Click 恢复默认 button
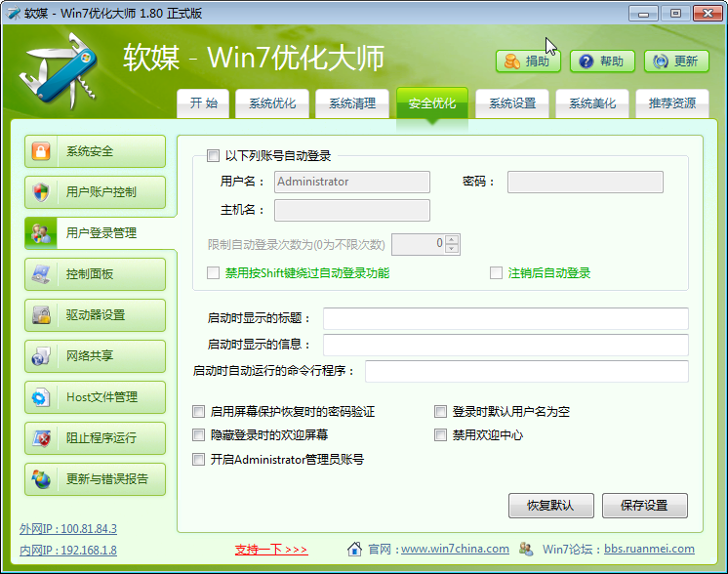This screenshot has width=728, height=574. [551, 506]
